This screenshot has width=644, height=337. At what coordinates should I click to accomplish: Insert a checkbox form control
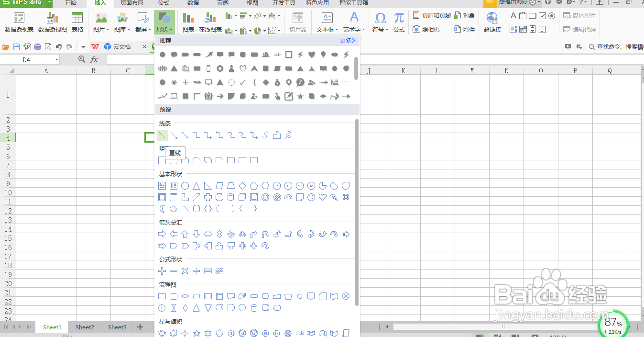542,16
